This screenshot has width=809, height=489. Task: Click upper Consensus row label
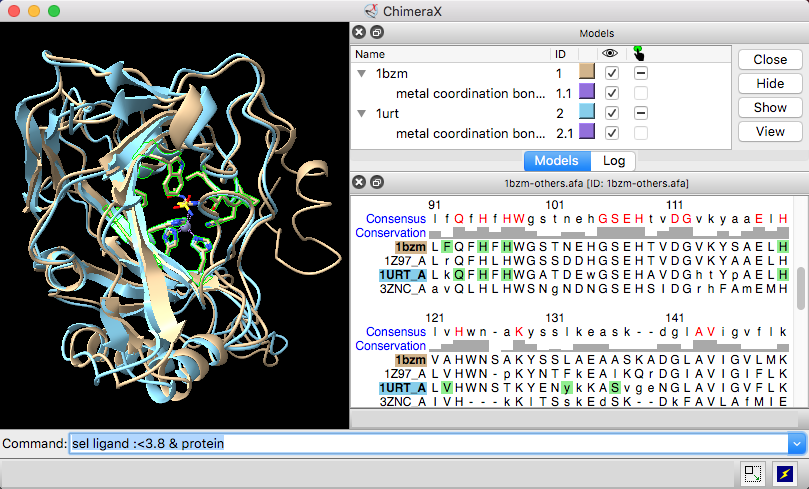(396, 219)
